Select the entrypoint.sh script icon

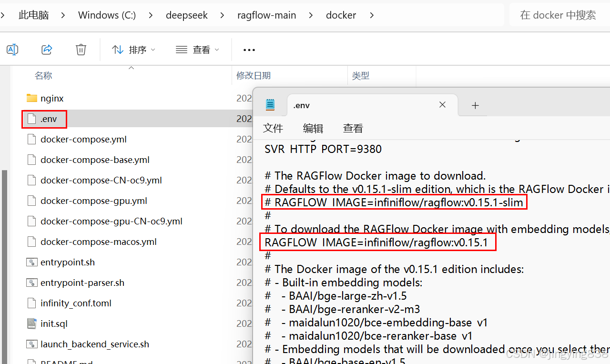31,262
